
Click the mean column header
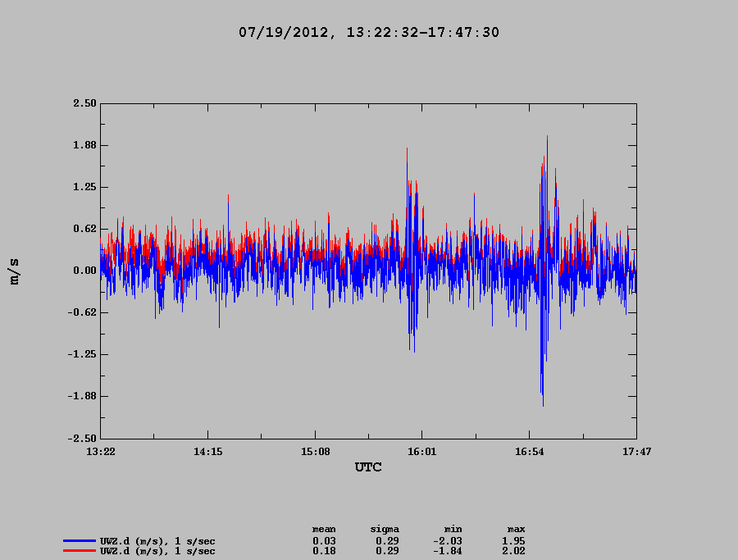point(324,530)
